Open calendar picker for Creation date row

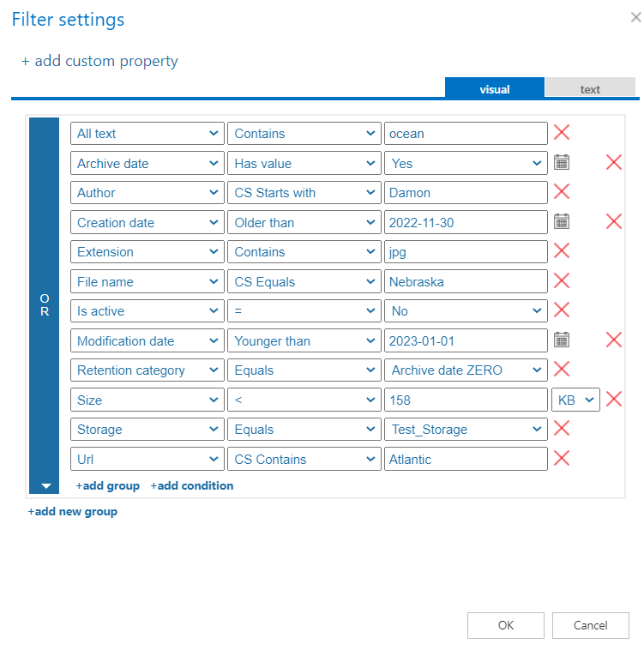click(x=562, y=221)
